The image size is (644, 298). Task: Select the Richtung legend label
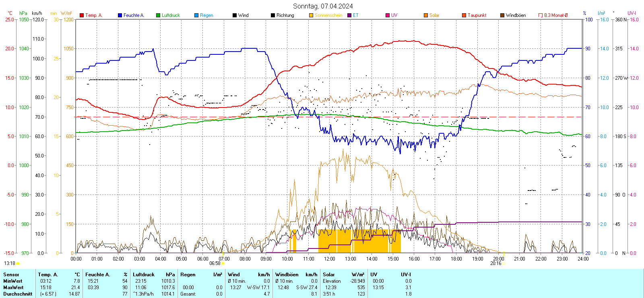pos(285,15)
